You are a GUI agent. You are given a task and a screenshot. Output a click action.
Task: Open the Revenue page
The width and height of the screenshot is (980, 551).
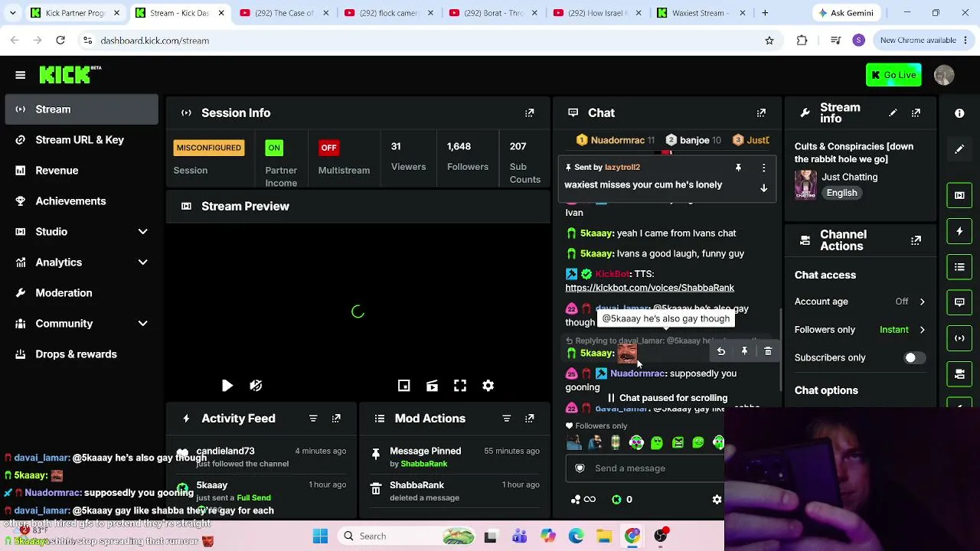click(x=81, y=171)
